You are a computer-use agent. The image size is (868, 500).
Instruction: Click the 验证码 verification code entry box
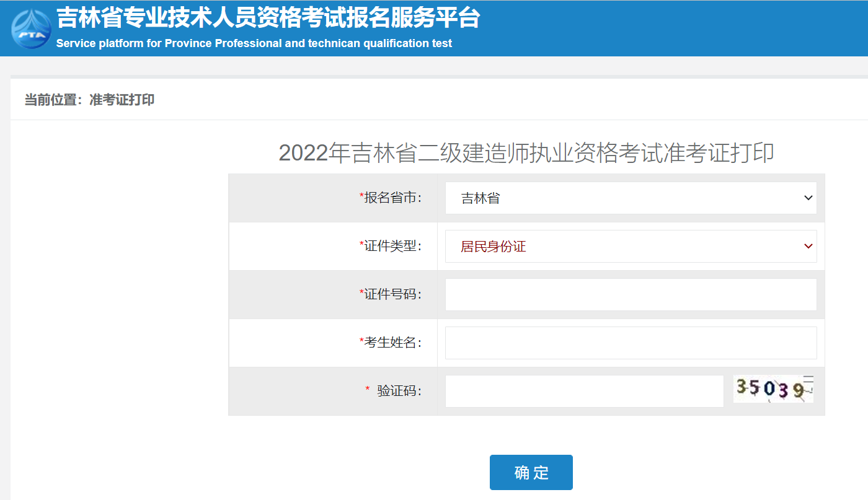[584, 391]
